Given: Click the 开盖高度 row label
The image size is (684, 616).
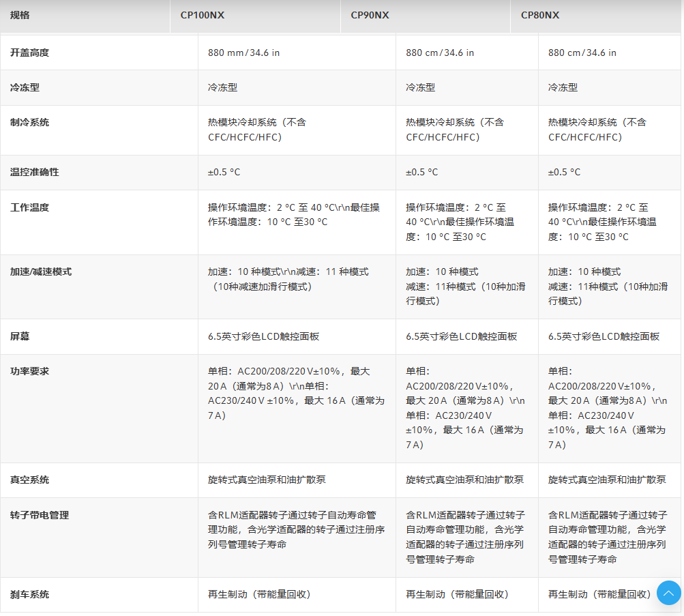Looking at the screenshot, I should tap(29, 53).
